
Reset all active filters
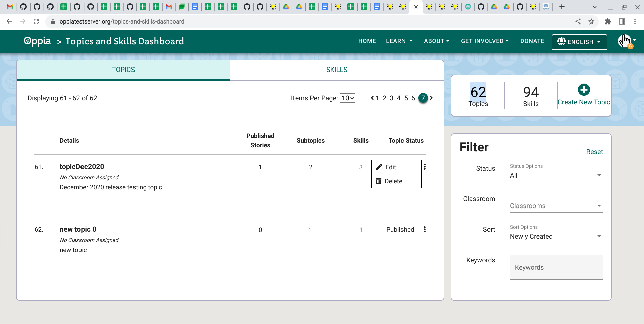594,152
